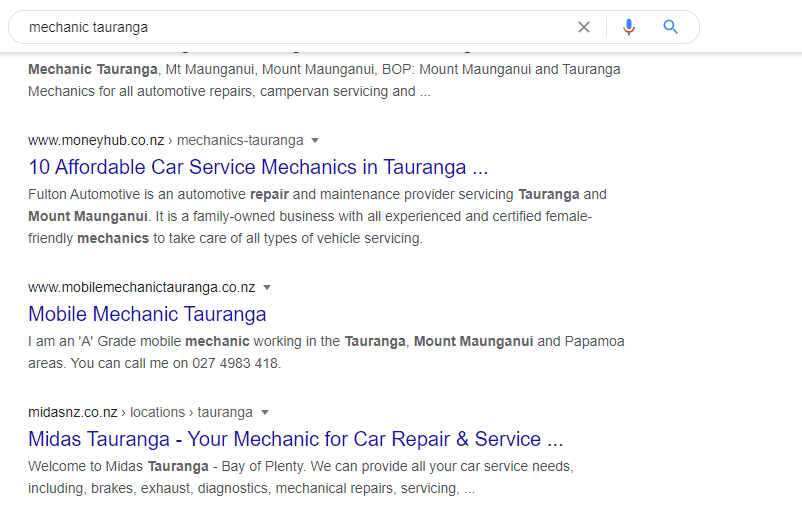
Task: Click midasnz.co.nz locations tauranga breadcrumb
Action: [x=140, y=412]
